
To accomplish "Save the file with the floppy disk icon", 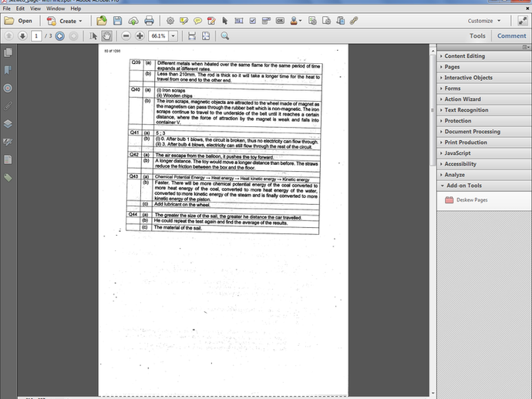I will 117,21.
